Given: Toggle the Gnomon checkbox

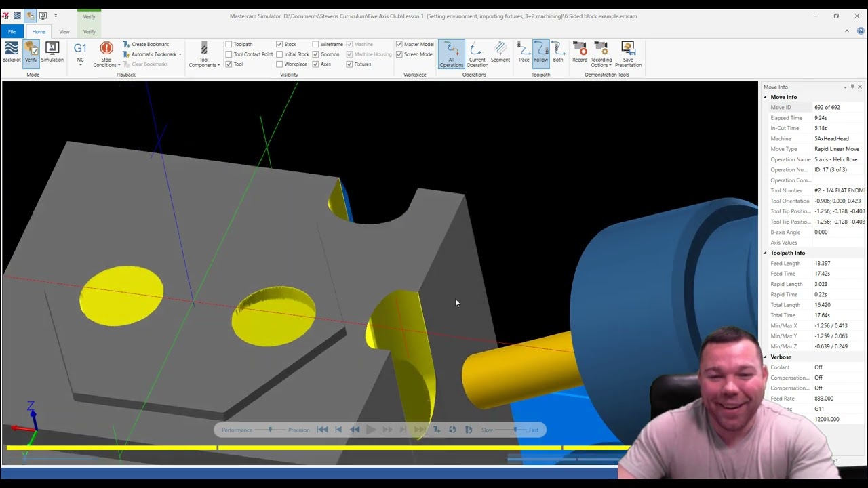Looking at the screenshot, I should (x=315, y=54).
